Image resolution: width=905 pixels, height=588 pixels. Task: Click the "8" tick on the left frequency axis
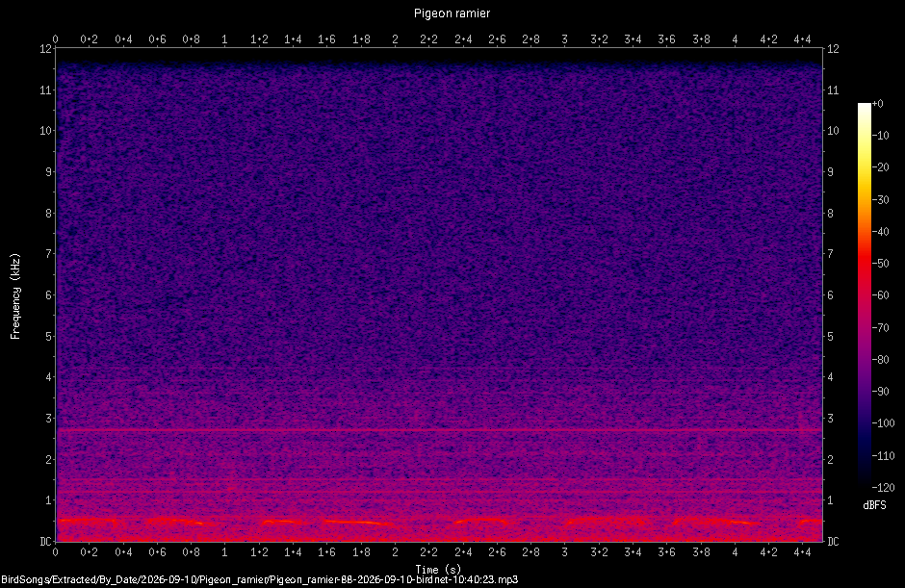point(48,214)
